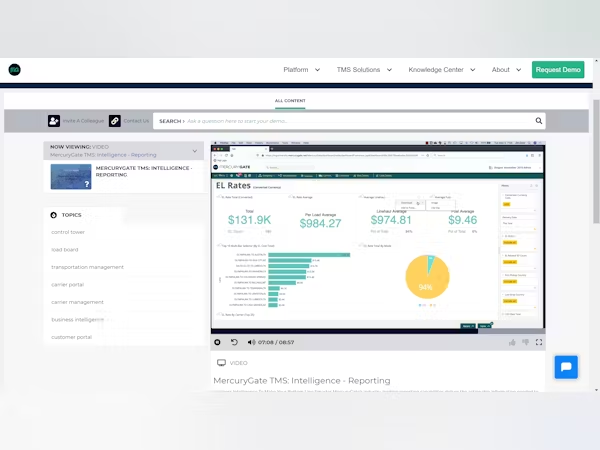Select the carrier portal topic

(x=67, y=285)
